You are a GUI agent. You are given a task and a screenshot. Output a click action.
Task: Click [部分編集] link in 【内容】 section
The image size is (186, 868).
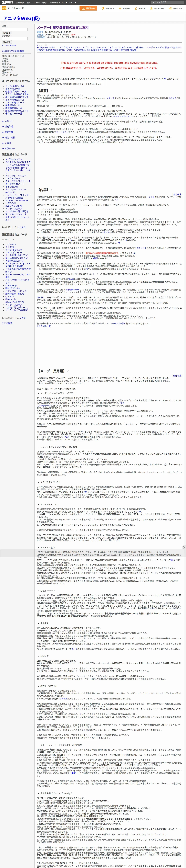pyautogui.click(x=177, y=194)
